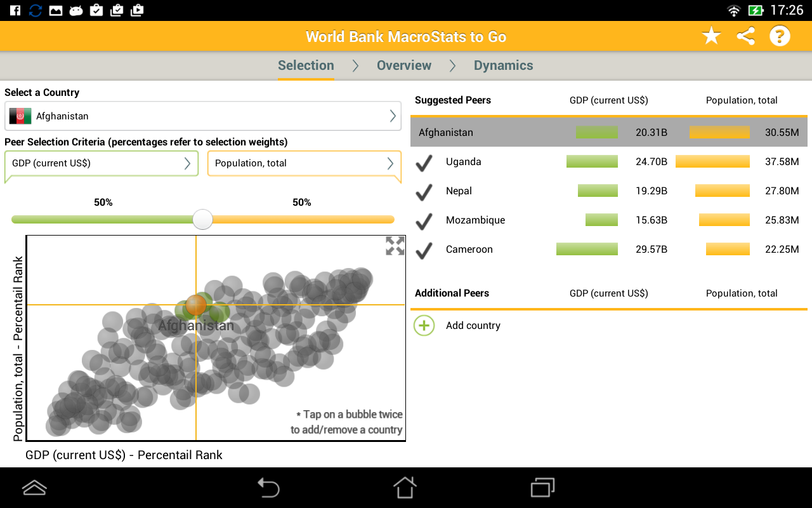
Task: Switch to the Dynamics tab
Action: [503, 65]
